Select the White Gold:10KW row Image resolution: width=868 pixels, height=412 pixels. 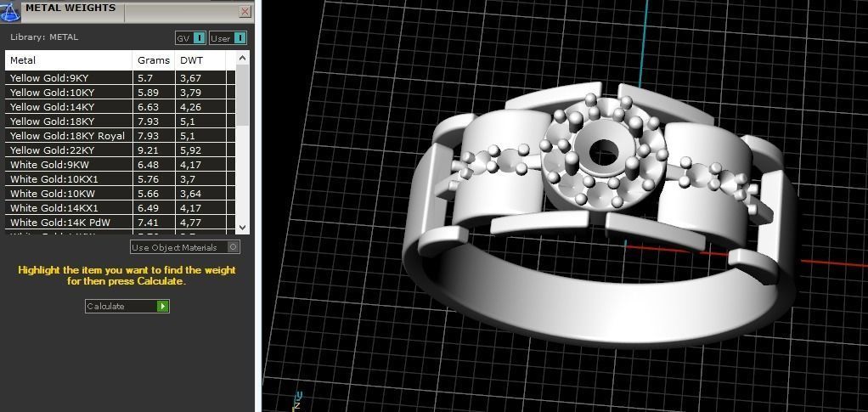pyautogui.click(x=120, y=194)
